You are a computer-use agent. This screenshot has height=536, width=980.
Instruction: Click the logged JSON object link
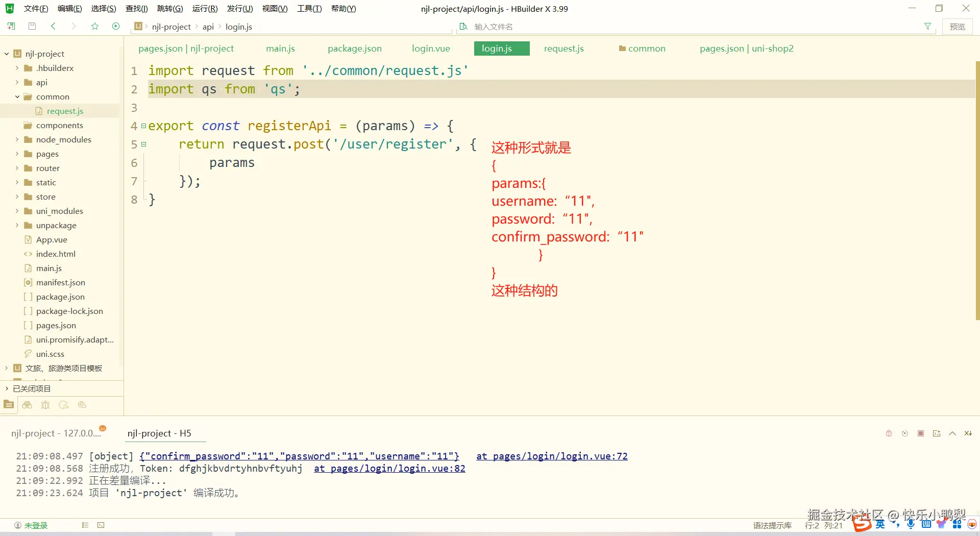coord(299,456)
